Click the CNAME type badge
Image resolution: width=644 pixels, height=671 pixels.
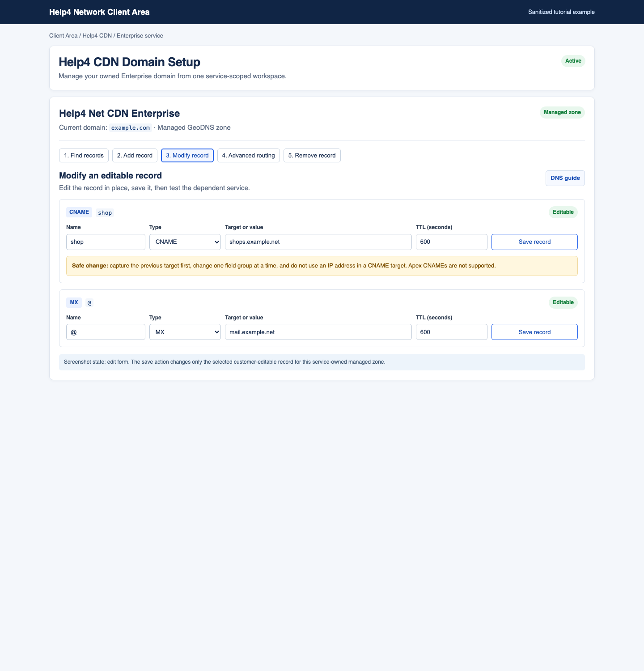79,212
